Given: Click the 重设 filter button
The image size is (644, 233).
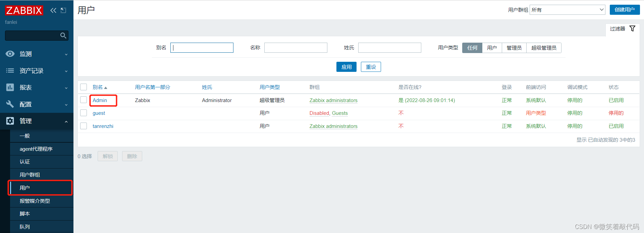Looking at the screenshot, I should 371,67.
